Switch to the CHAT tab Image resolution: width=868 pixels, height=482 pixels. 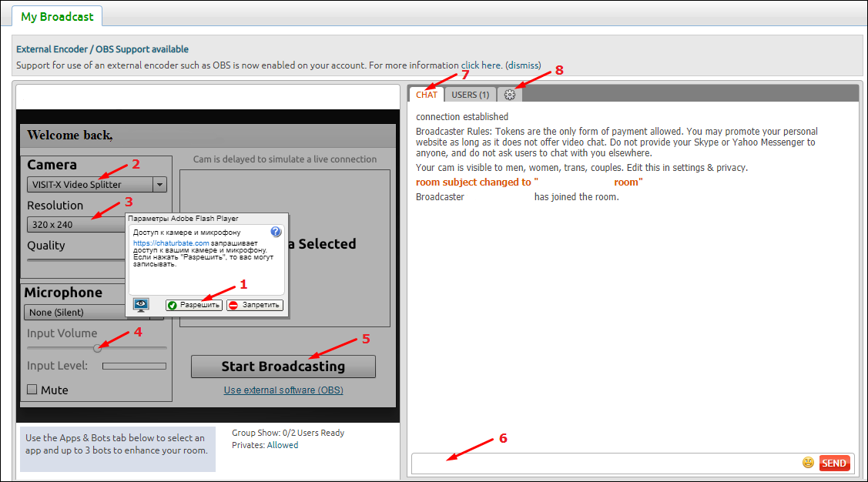[426, 95]
